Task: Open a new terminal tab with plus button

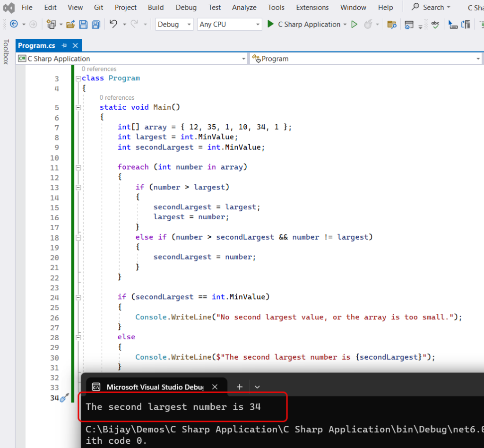Action: (x=239, y=387)
